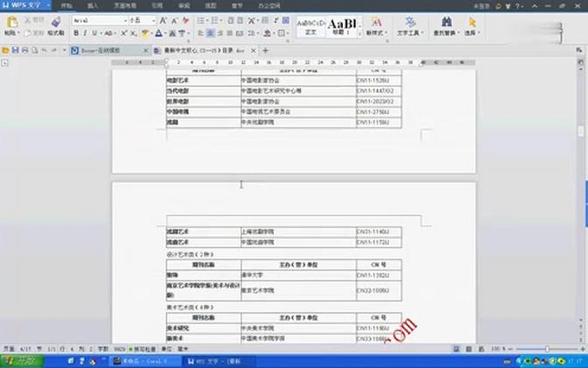Select the Format Painter brush icon
This screenshot has height=368, width=588.
[x=56, y=22]
